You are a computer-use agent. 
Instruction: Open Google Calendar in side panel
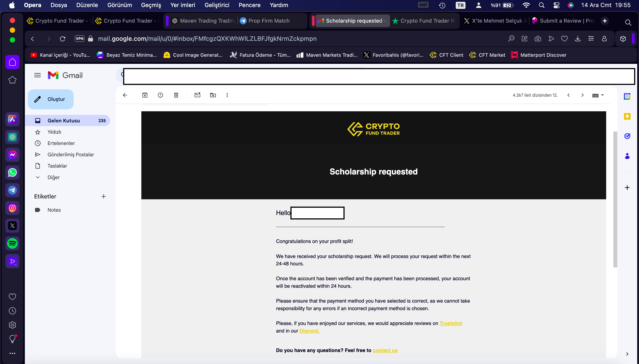627,96
